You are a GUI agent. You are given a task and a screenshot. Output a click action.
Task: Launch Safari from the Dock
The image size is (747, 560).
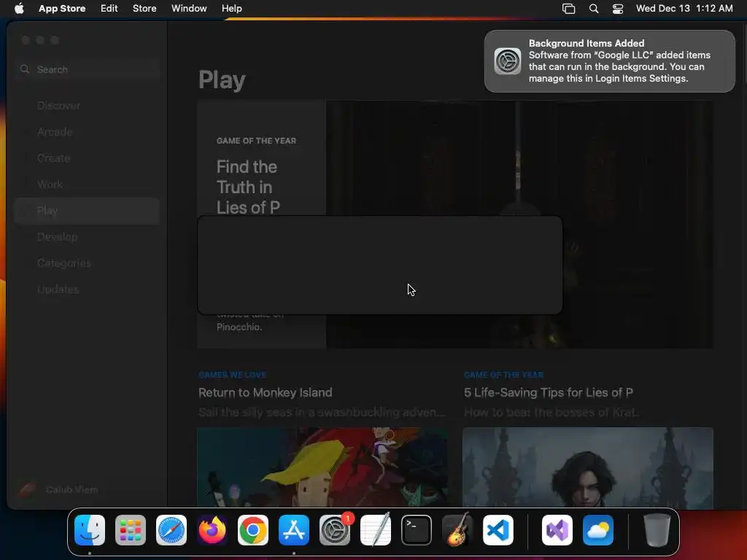[x=171, y=530]
